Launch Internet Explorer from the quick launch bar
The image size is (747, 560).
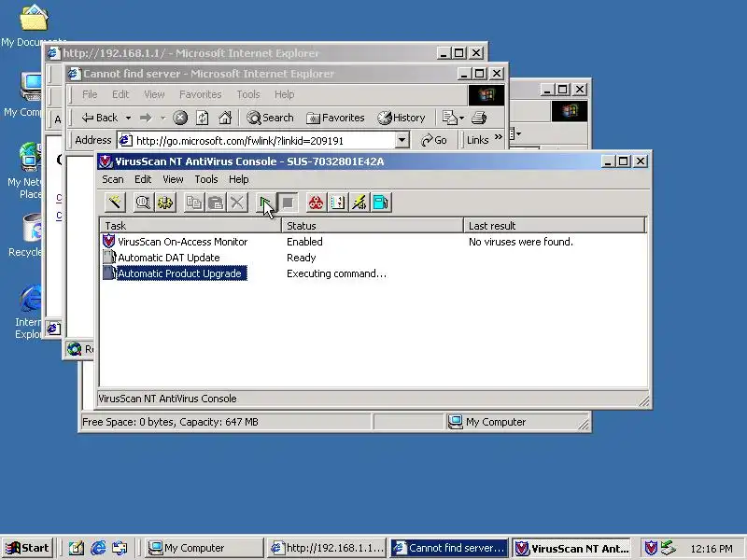(x=98, y=548)
